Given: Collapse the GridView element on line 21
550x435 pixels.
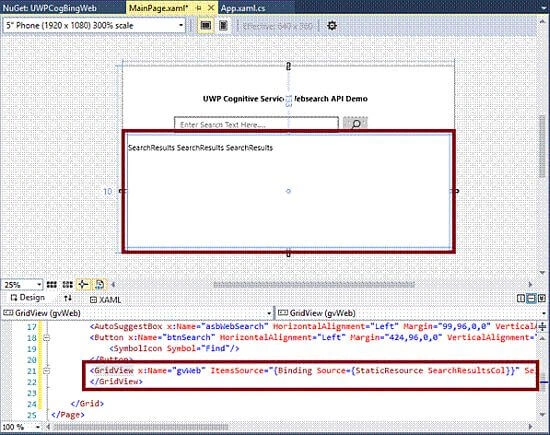Looking at the screenshot, I should point(47,370).
